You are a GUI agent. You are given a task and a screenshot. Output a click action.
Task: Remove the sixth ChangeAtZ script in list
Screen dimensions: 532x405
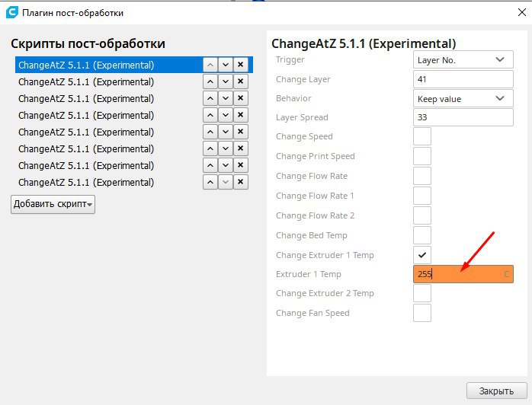click(241, 148)
